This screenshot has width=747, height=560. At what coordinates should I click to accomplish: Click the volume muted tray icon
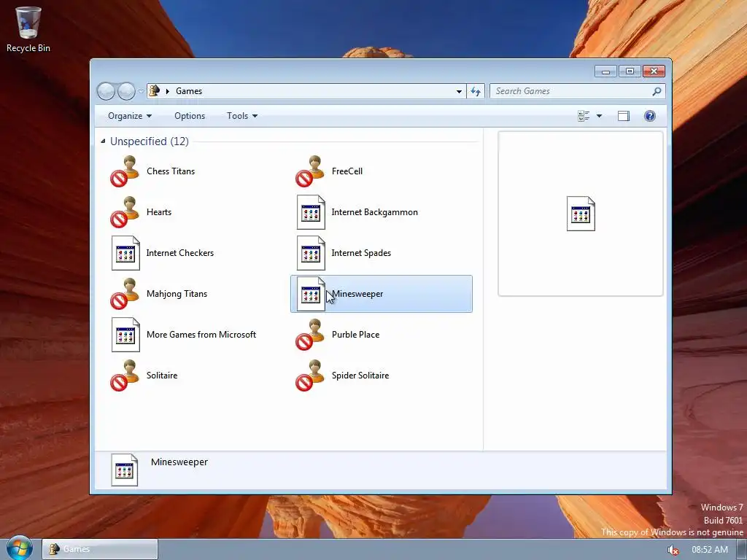673,550
